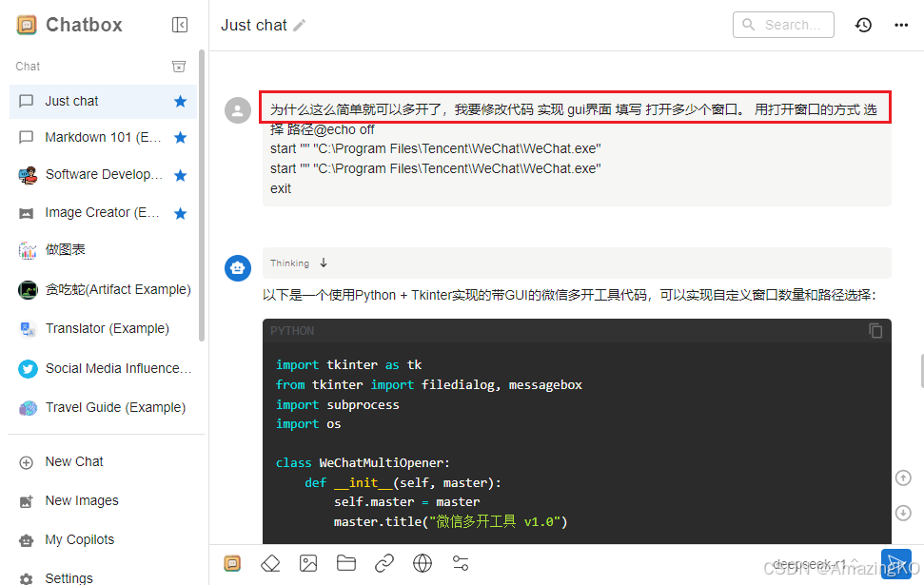
Task: Focus the Search input field
Action: tap(783, 25)
